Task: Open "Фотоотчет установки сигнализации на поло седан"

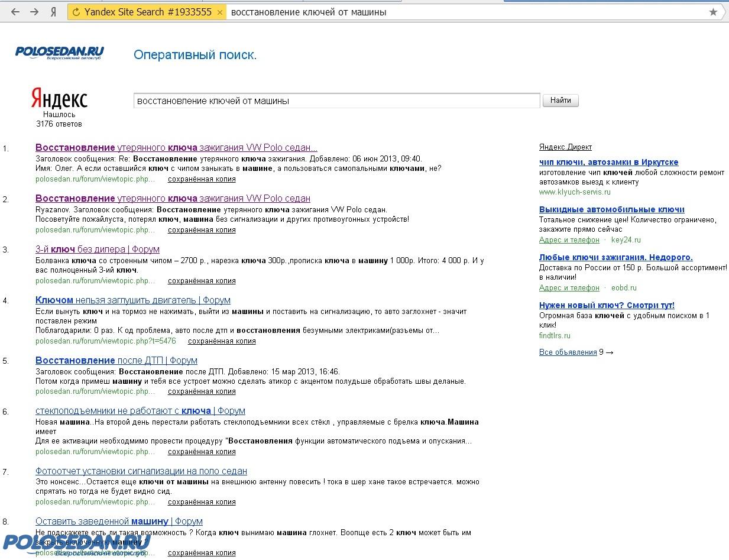Action: 141,471
